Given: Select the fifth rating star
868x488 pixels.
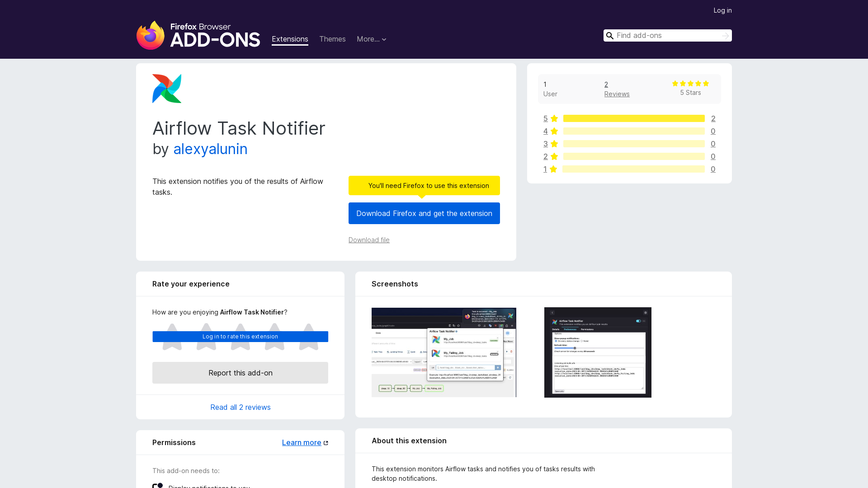Looking at the screenshot, I should [309, 337].
